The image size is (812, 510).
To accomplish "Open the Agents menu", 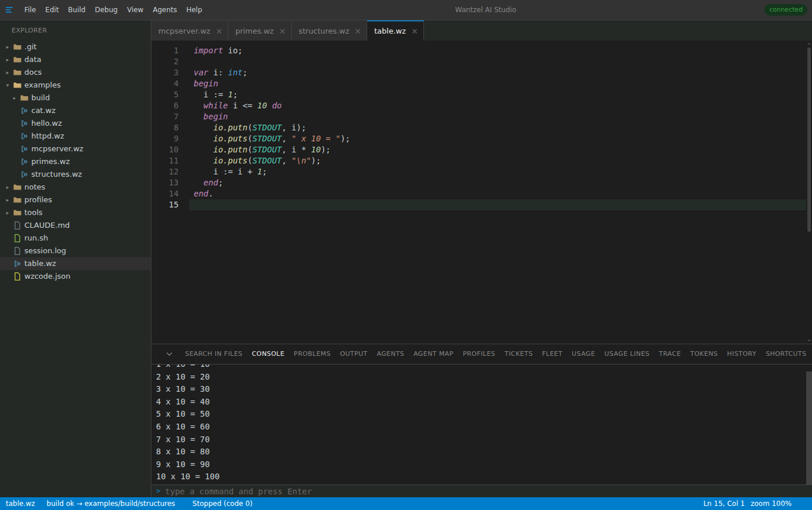I will [165, 10].
